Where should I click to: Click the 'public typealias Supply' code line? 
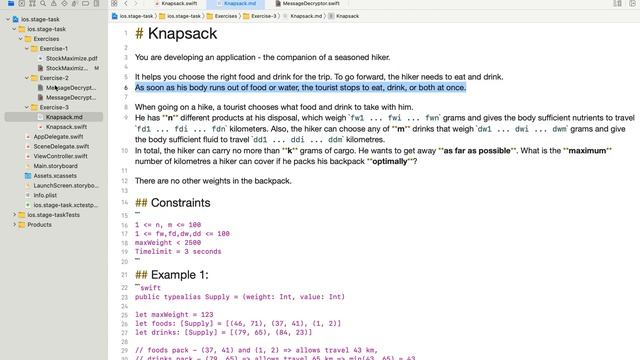coord(240,297)
